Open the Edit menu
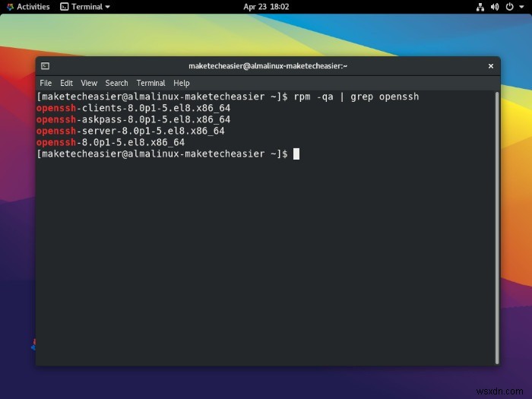The height and width of the screenshot is (399, 532). pyautogui.click(x=66, y=83)
